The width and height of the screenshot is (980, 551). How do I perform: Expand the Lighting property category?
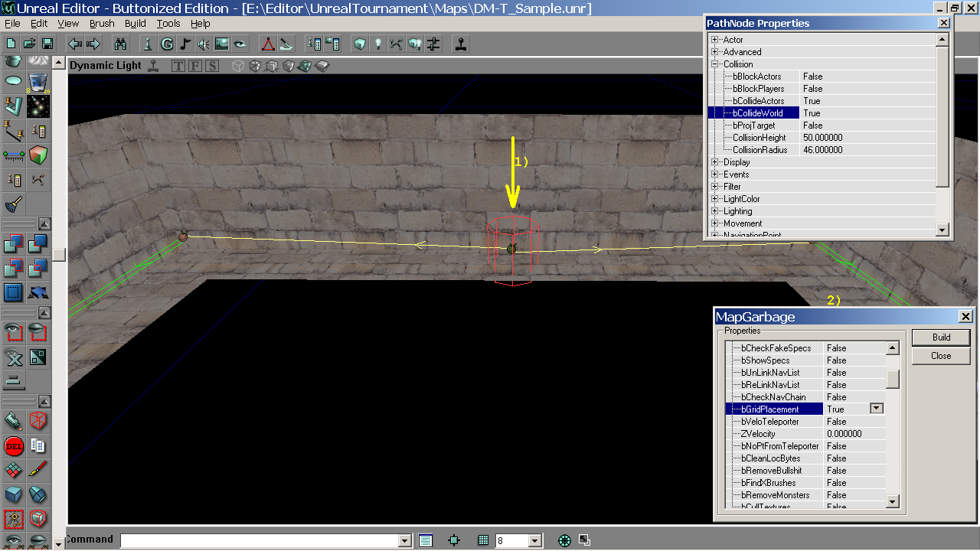coord(715,211)
